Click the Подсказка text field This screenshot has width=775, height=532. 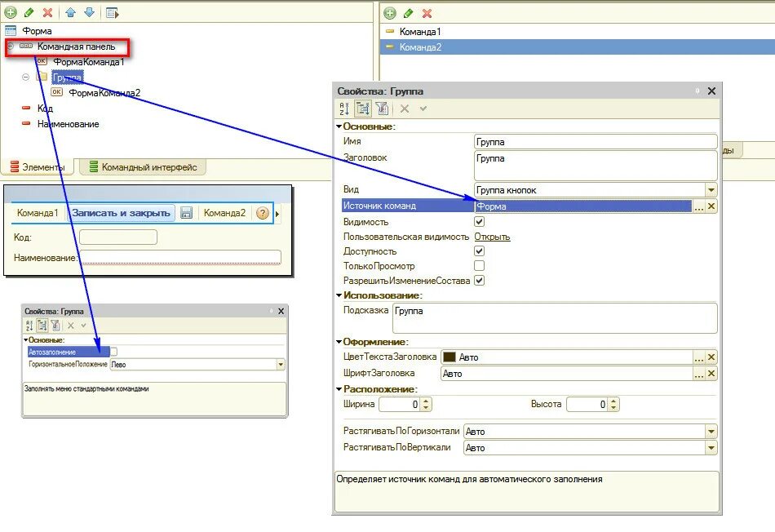555,318
